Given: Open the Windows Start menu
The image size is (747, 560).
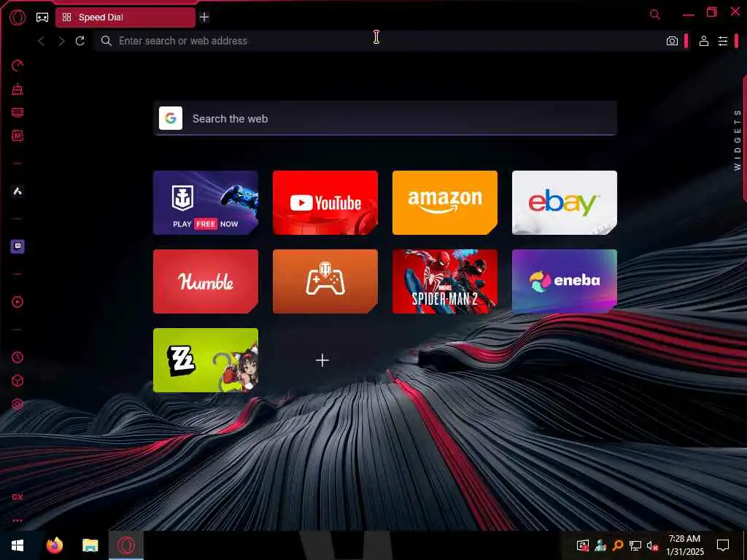Looking at the screenshot, I should [18, 545].
